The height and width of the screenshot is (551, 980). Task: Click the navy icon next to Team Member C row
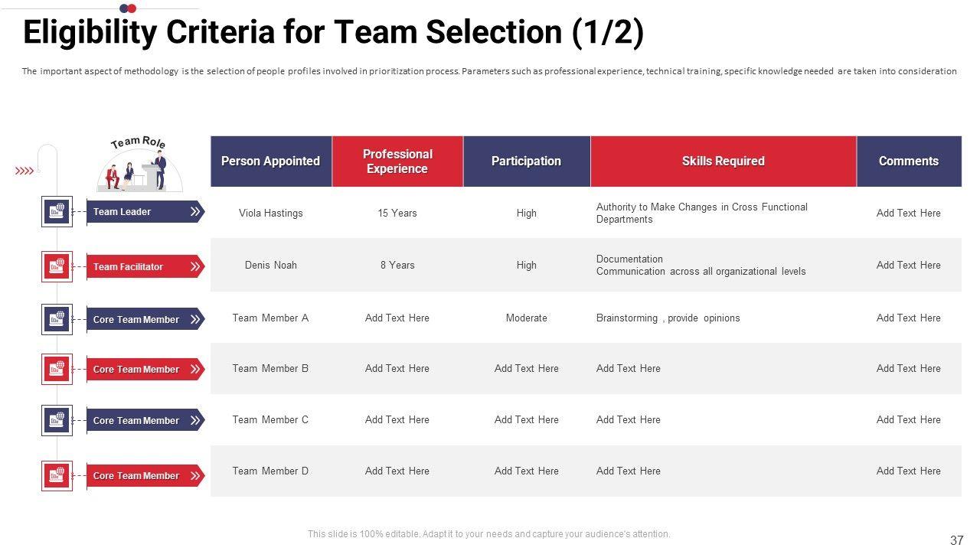point(57,420)
